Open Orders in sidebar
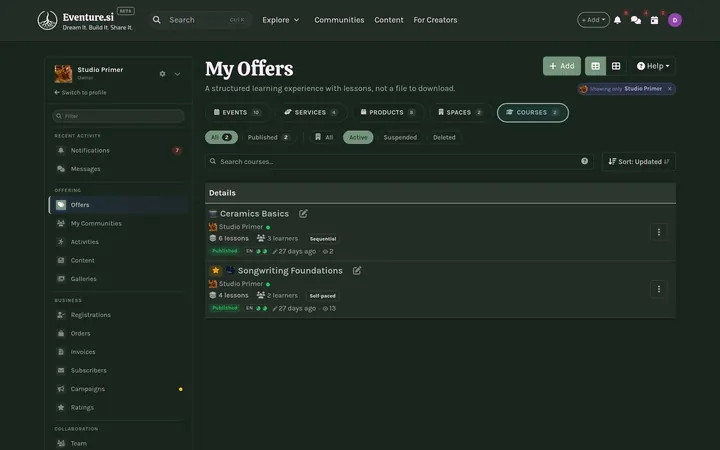The height and width of the screenshot is (450, 720). 118,333
